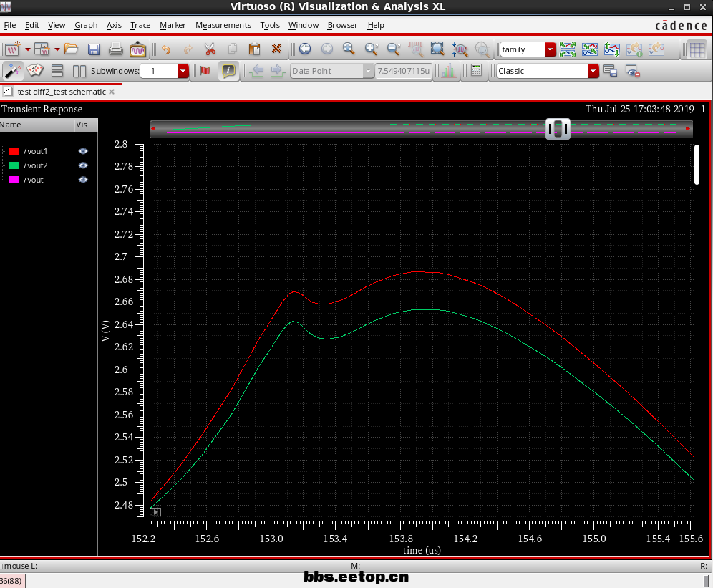Open the Marker menu

coord(173,25)
